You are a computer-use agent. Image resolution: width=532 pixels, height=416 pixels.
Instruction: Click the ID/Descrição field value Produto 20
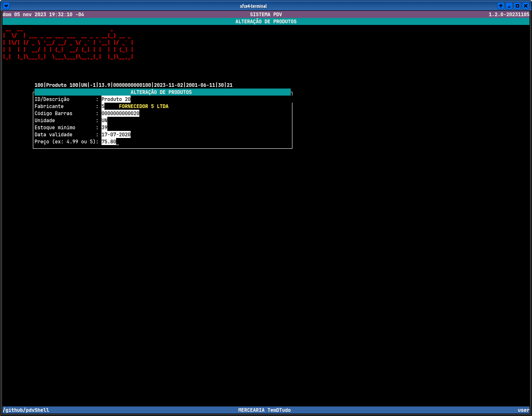tap(116, 99)
